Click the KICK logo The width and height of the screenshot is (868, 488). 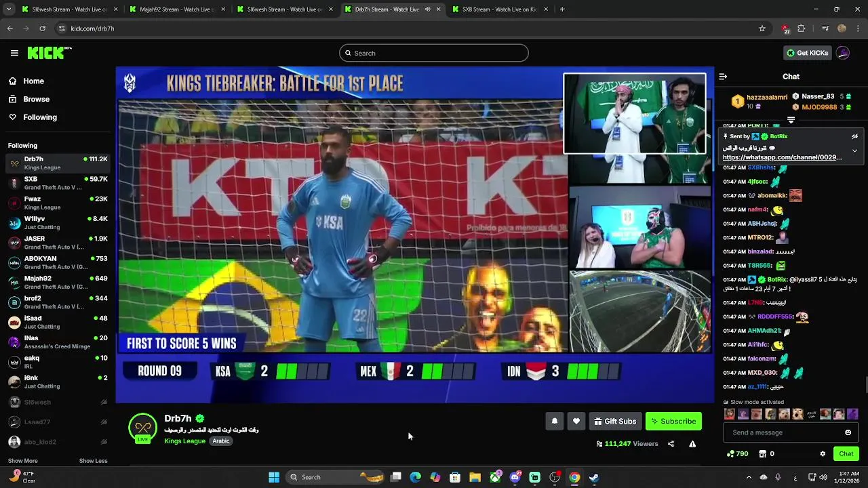(x=49, y=53)
